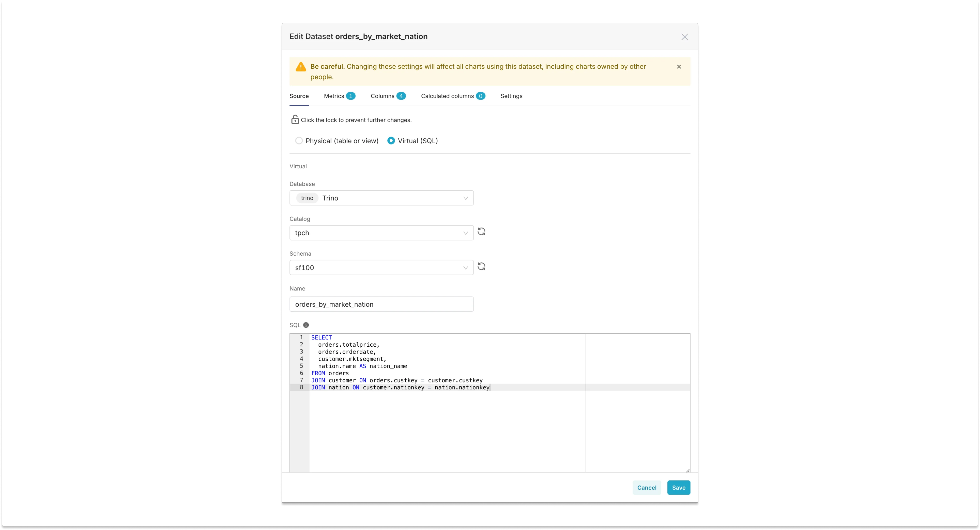Cancel editing the dataset
Image resolution: width=980 pixels, height=530 pixels.
click(646, 487)
